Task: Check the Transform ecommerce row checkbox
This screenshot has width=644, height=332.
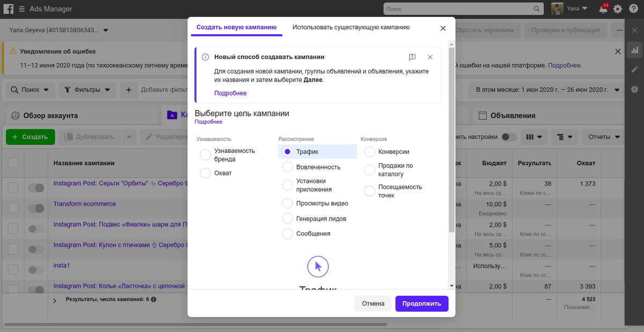Action: point(13,208)
